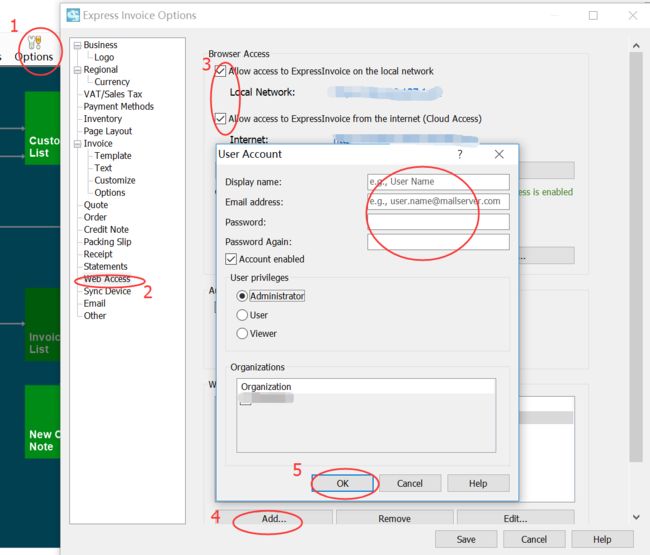650x555 pixels.
Task: Close the User Account dialog
Action: [499, 154]
